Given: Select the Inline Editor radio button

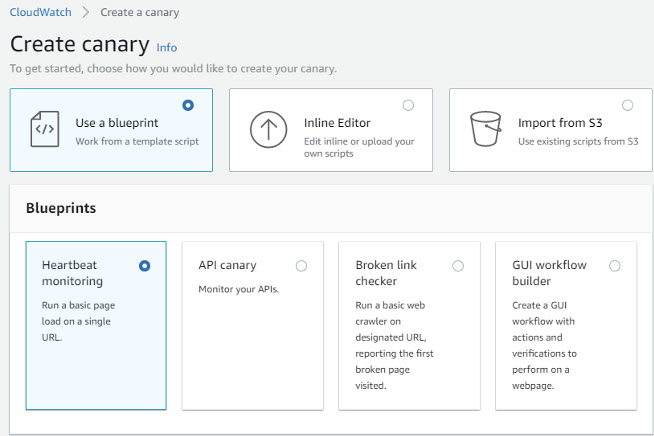Looking at the screenshot, I should pyautogui.click(x=408, y=105).
